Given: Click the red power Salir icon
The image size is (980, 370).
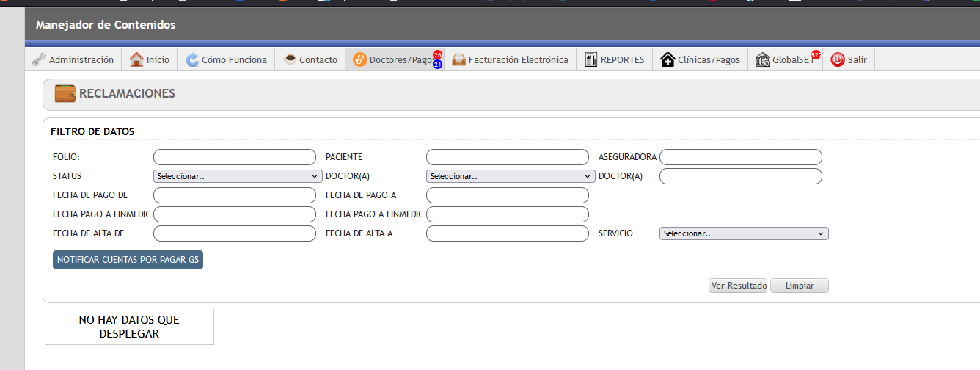Looking at the screenshot, I should tap(838, 60).
